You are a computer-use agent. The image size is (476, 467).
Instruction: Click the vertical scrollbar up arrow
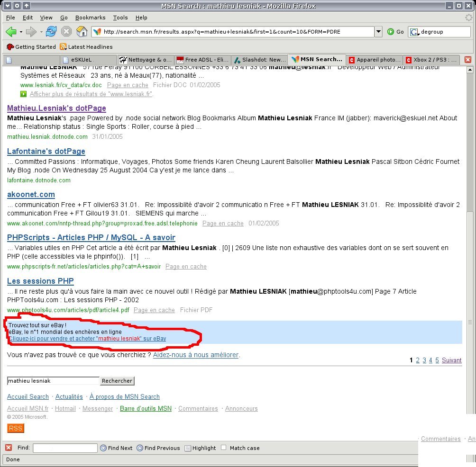470,70
